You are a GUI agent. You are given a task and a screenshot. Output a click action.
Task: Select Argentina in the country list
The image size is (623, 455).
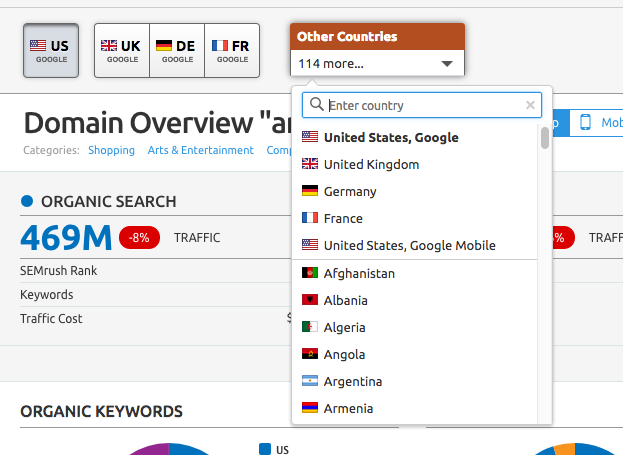[x=414, y=381]
